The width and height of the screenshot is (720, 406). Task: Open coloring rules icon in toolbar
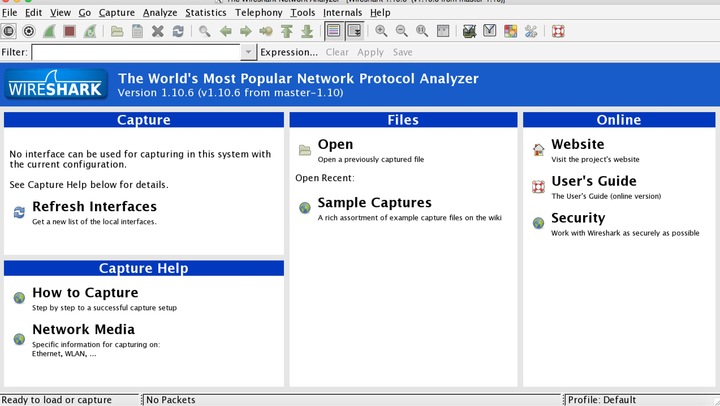pos(510,31)
